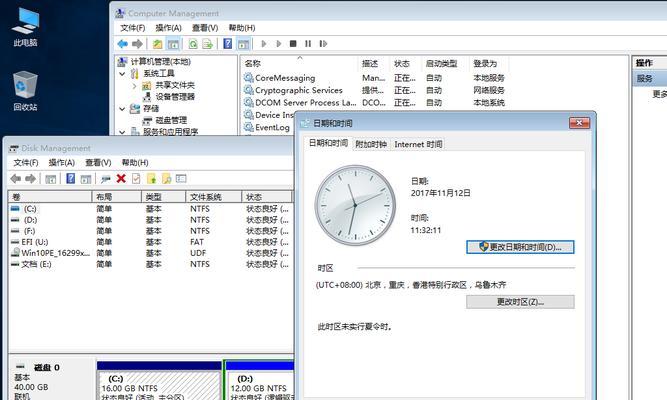Collapse the 存储 tree node
This screenshot has height=400, width=667.
coord(122,109)
